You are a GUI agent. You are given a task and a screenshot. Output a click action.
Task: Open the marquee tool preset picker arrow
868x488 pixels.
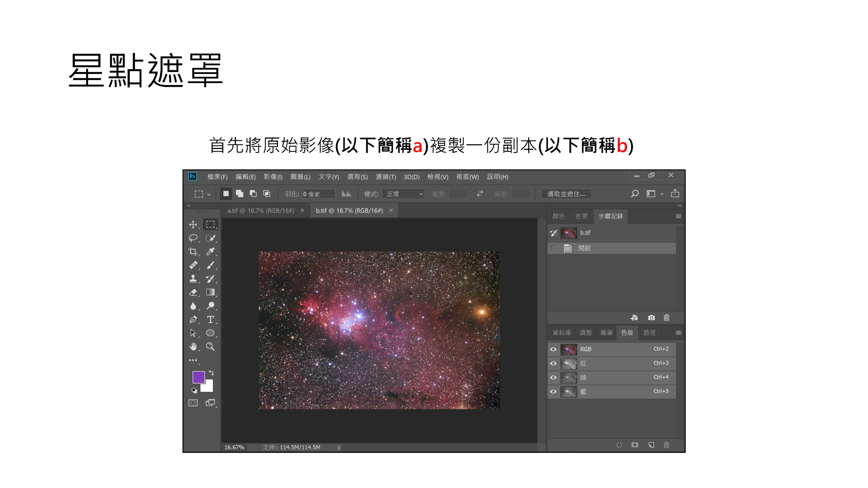(209, 194)
